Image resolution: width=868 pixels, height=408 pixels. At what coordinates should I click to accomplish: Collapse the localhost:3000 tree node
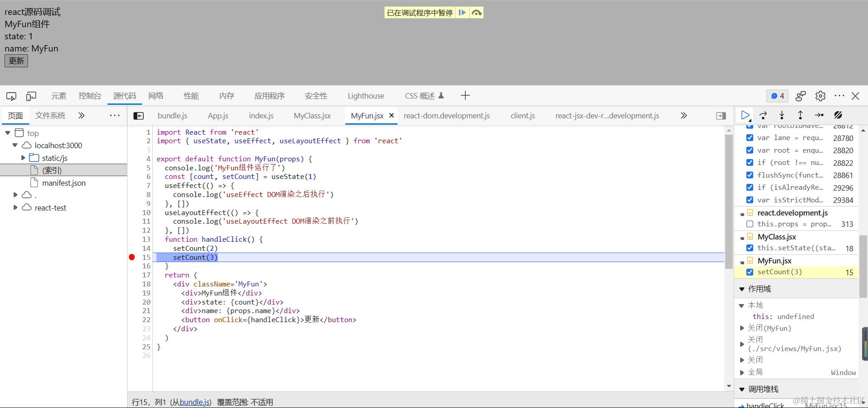[x=15, y=145]
